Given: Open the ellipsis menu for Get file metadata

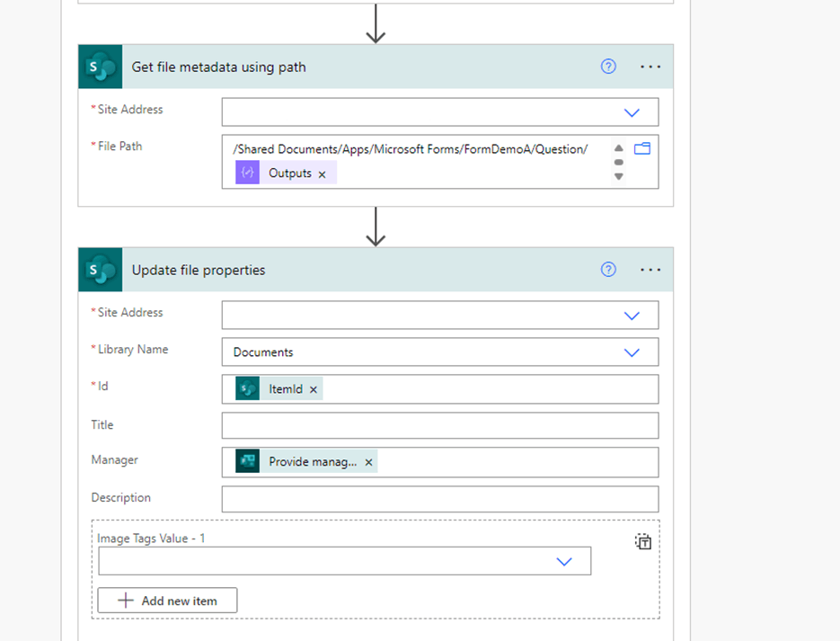Looking at the screenshot, I should coord(650,67).
